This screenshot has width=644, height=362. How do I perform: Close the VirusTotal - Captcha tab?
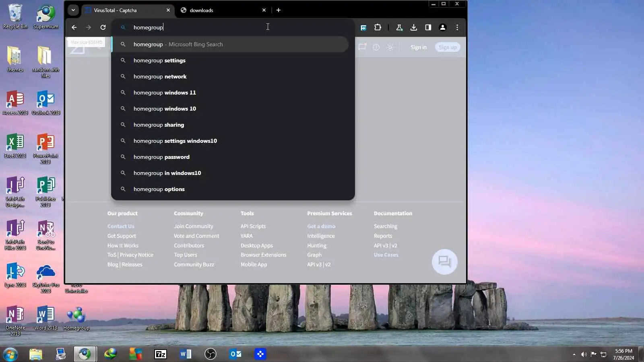(x=168, y=10)
